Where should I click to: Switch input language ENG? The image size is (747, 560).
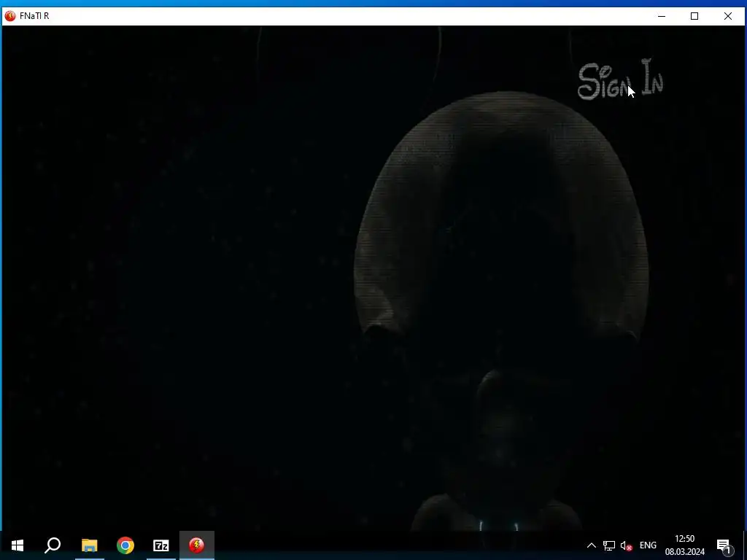coord(648,545)
